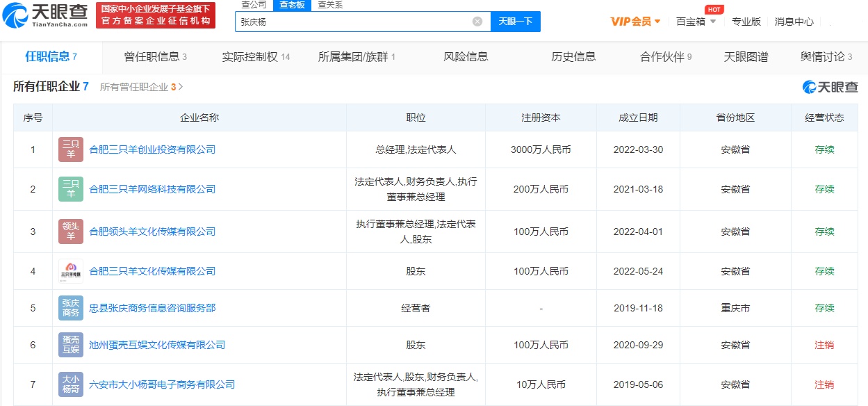This screenshot has height=406, width=868.
Task: Click the 省份地区 column header
Action: click(735, 117)
